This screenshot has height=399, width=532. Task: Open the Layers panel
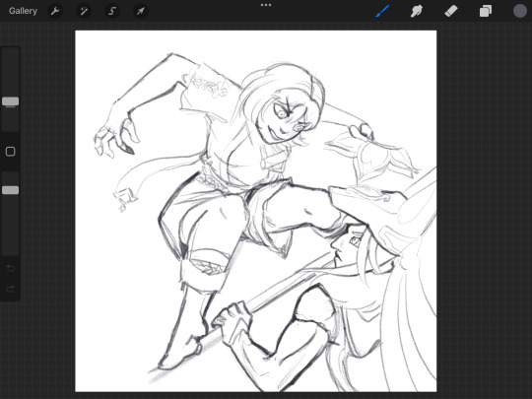point(486,11)
